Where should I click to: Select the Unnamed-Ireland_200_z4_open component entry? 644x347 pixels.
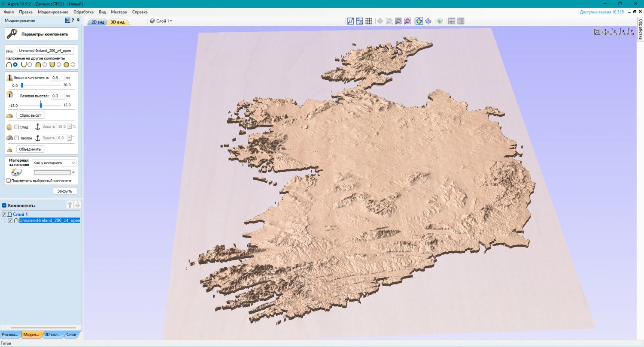point(49,220)
